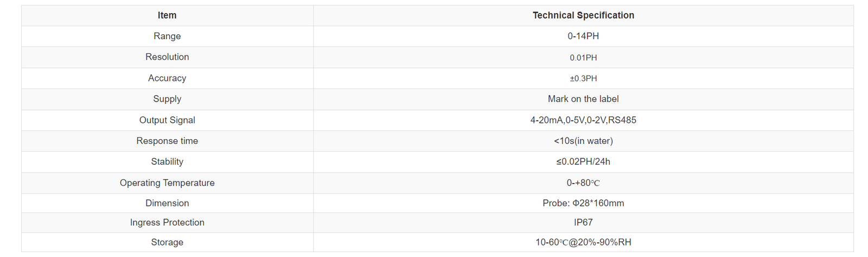Click the "Mark on the label" cell

(x=583, y=99)
